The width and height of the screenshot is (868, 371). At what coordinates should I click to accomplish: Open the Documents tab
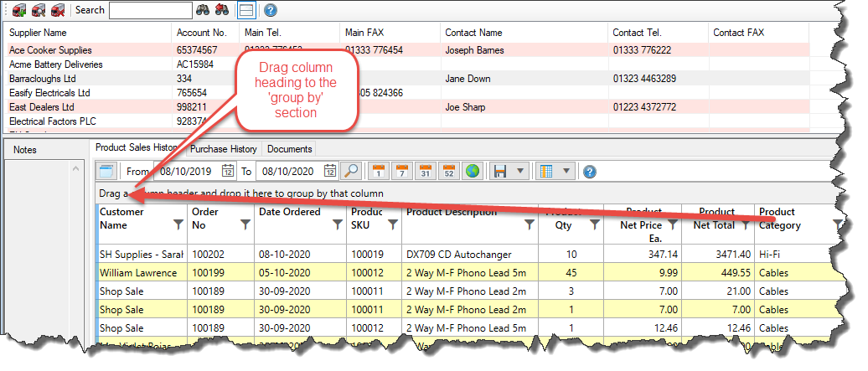tap(289, 149)
